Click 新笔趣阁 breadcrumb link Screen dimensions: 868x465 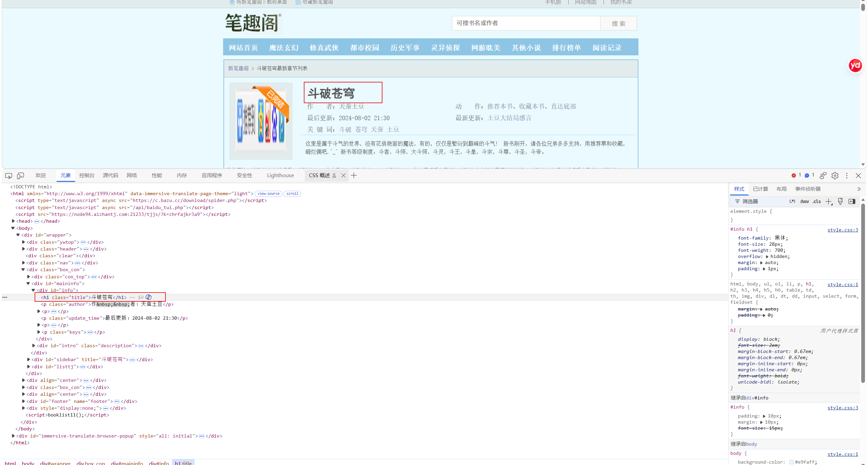[x=238, y=68]
